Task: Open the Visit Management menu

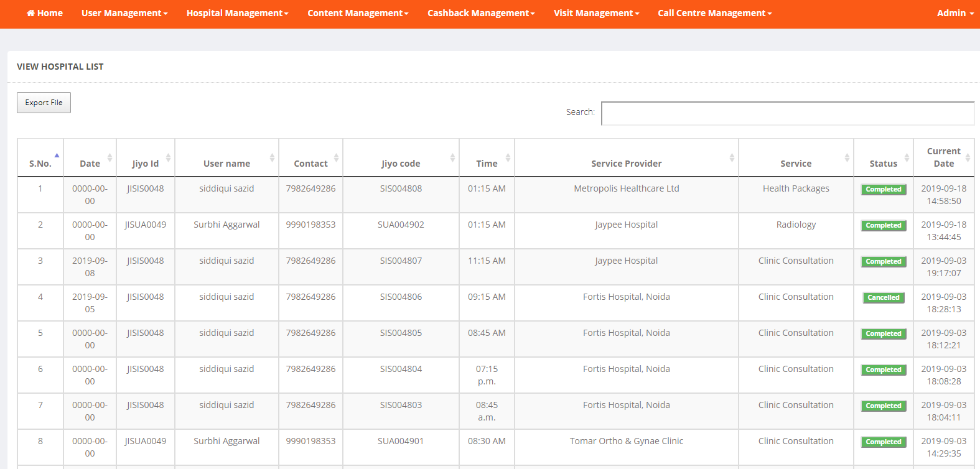Action: pos(597,13)
